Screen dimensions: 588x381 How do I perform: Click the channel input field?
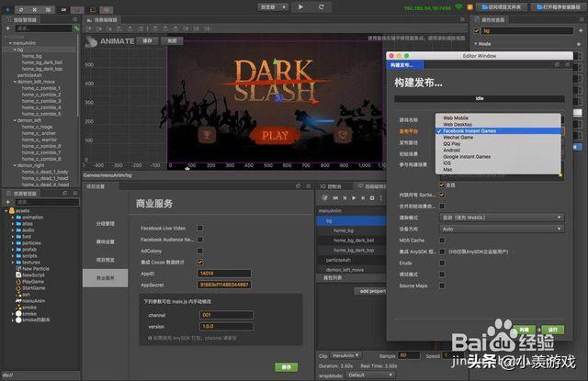[227, 315]
